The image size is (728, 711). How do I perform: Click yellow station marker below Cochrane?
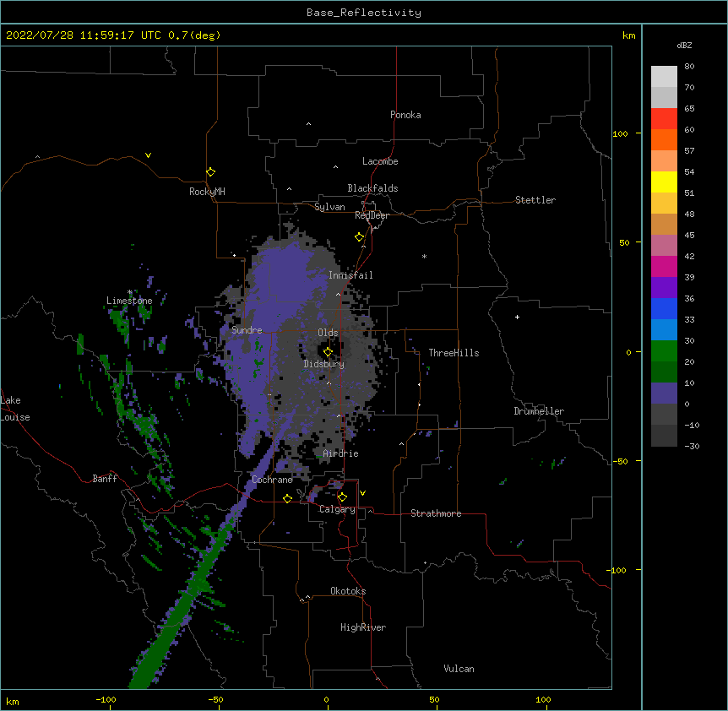click(287, 498)
